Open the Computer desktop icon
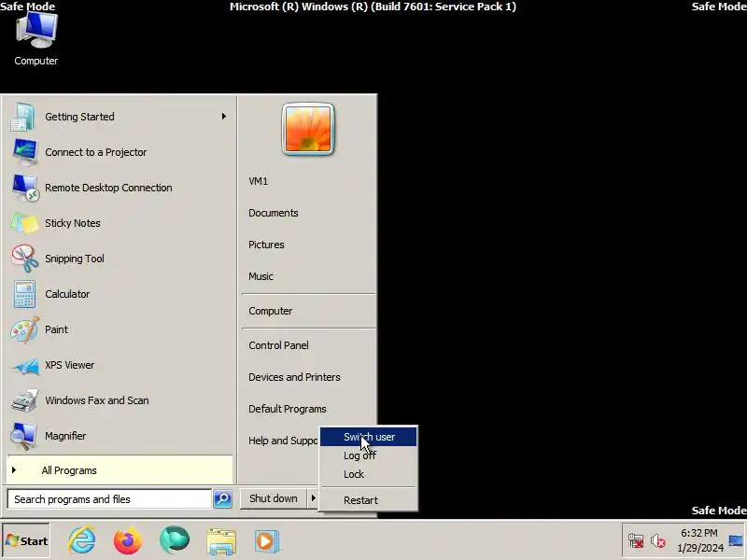This screenshot has height=560, width=747. coord(36,39)
